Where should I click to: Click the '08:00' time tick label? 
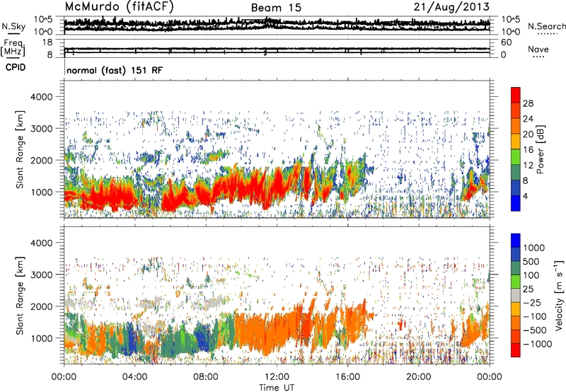[206, 377]
